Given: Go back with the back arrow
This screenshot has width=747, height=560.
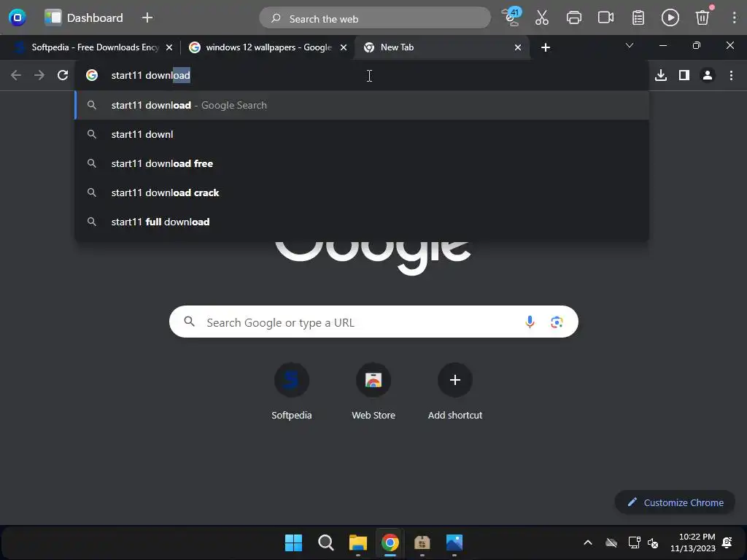Looking at the screenshot, I should (16, 75).
